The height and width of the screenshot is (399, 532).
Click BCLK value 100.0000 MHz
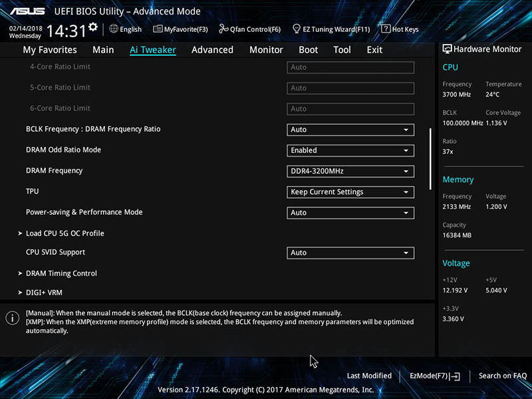click(462, 123)
